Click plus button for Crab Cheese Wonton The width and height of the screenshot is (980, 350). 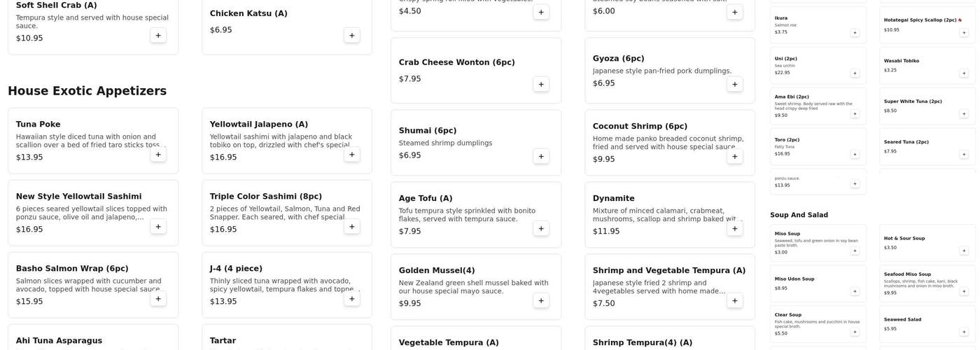540,84
